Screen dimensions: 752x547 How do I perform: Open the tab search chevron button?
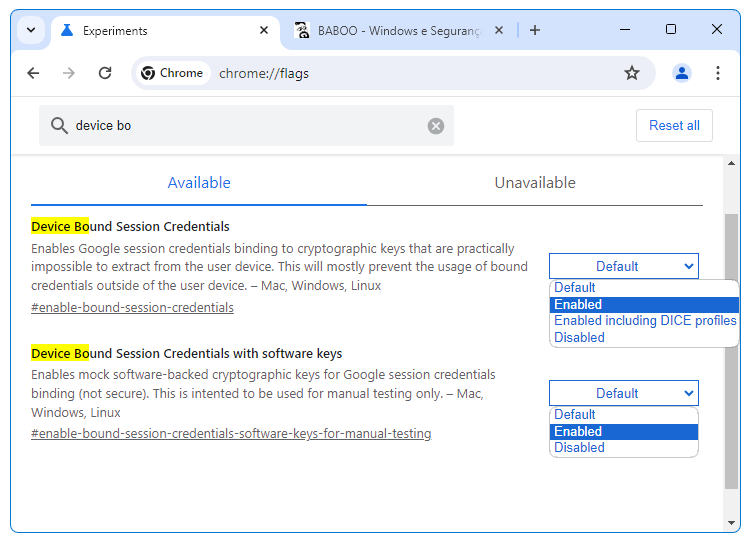click(31, 31)
